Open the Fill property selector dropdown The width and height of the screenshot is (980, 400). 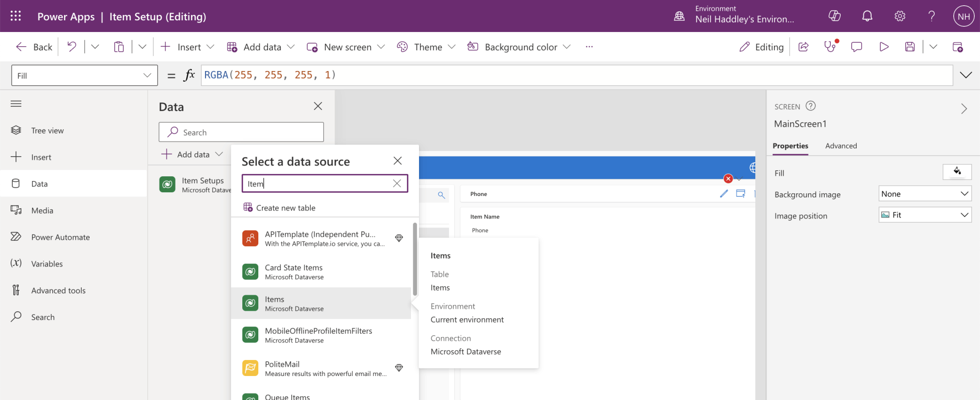[84, 75]
